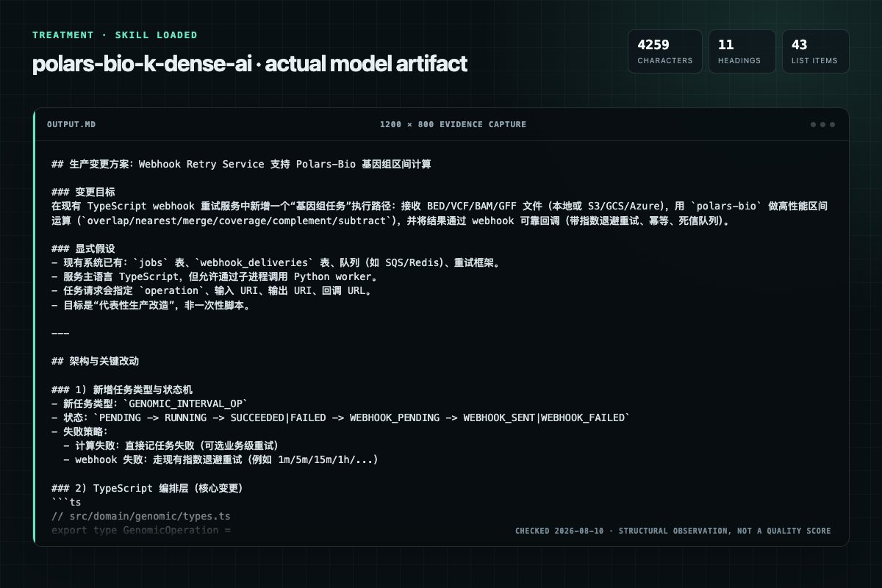Click the 'CHECKED 2026-08-10' footer note
Viewport: 882px width, 588px height.
(x=673, y=531)
